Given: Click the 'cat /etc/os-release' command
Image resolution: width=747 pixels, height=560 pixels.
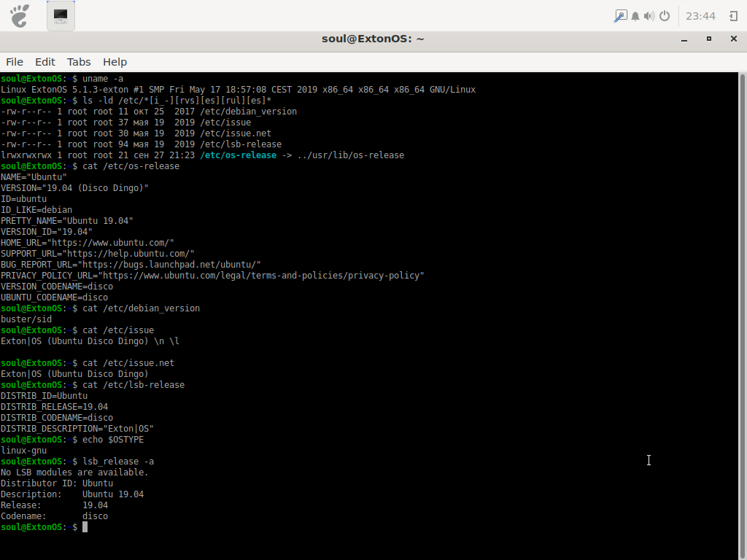Looking at the screenshot, I should tap(131, 166).
